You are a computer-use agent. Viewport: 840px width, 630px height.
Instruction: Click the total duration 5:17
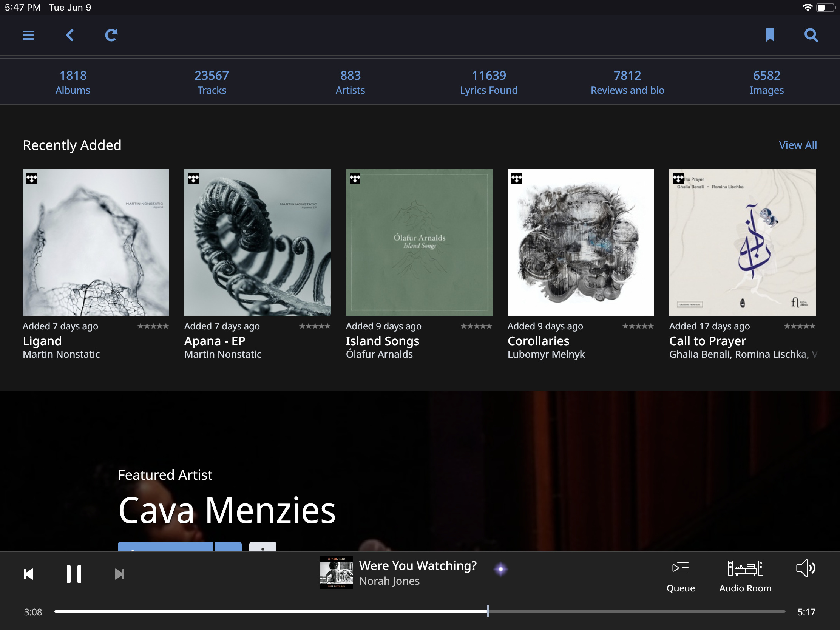click(x=806, y=612)
